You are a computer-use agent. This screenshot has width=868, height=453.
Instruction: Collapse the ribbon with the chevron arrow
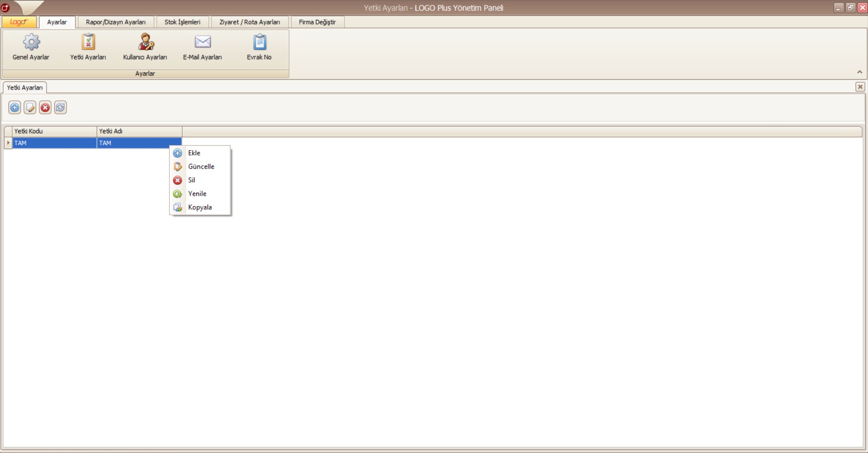point(859,72)
